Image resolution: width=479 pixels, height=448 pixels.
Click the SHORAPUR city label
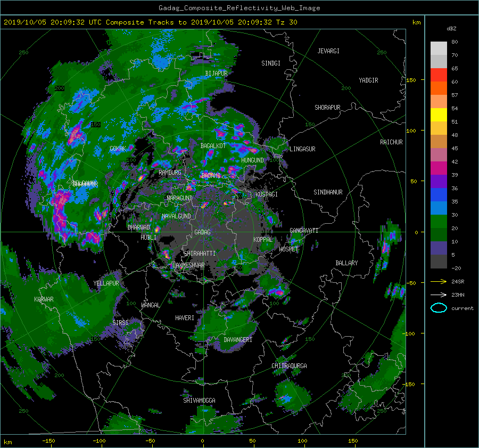point(327,108)
